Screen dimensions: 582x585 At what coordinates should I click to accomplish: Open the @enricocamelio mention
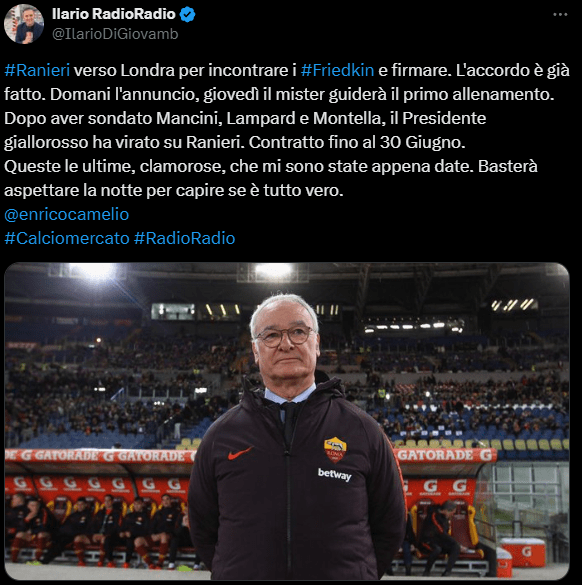[66, 214]
